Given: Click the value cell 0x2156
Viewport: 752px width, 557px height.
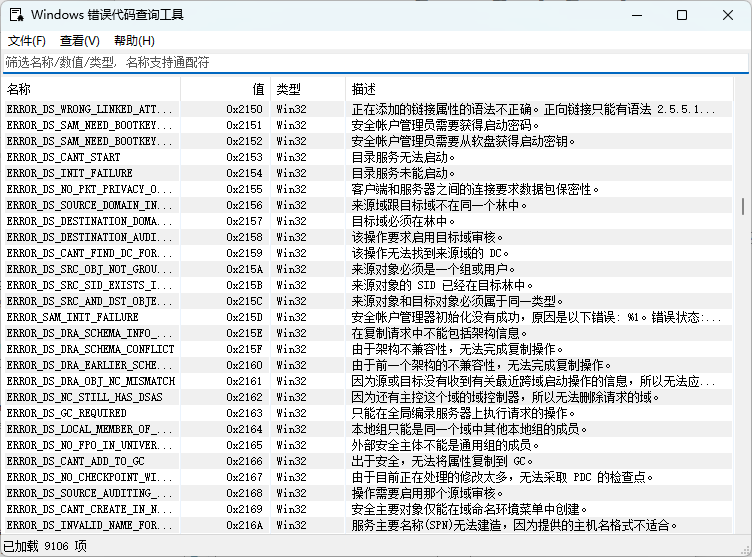Looking at the screenshot, I should pos(244,205).
